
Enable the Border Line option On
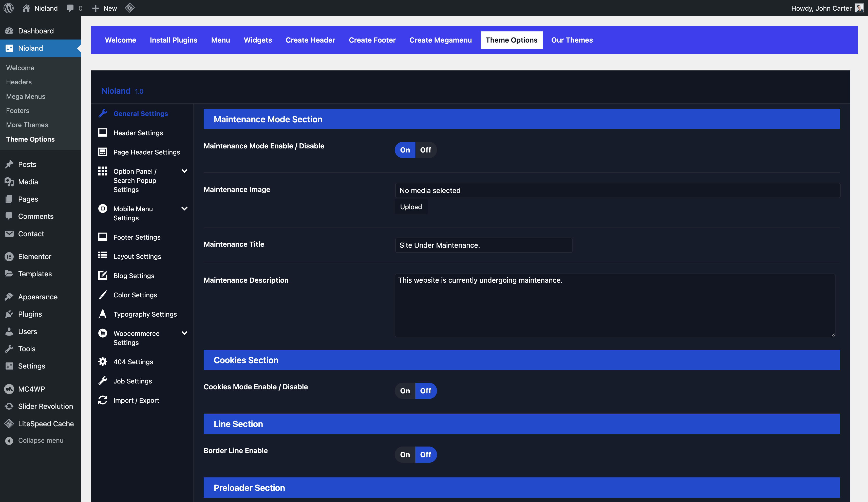(405, 454)
